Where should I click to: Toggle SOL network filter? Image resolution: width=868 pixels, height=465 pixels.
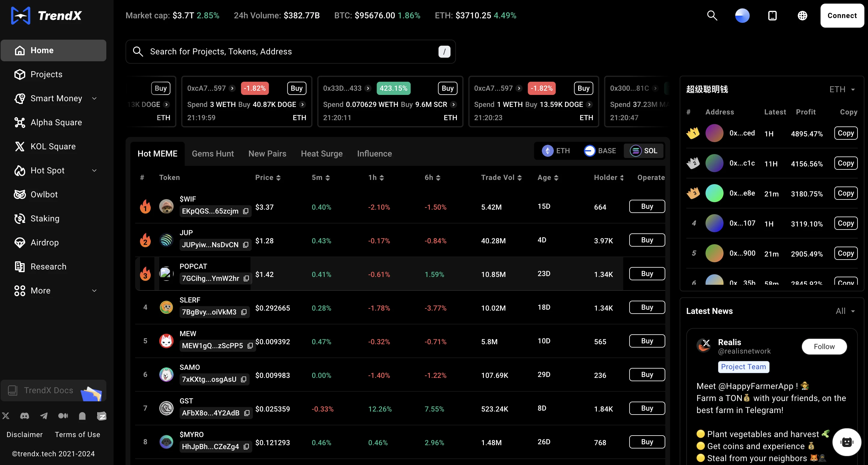(x=644, y=150)
